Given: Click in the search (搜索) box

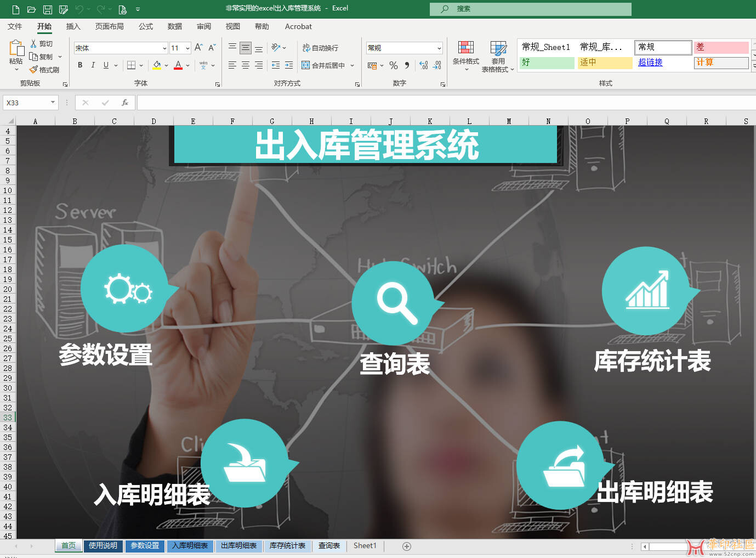Looking at the screenshot, I should [x=531, y=9].
